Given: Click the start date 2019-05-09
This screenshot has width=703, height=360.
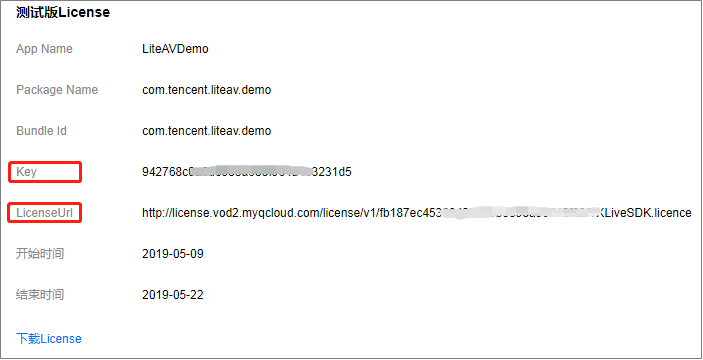Looking at the screenshot, I should click(173, 254).
